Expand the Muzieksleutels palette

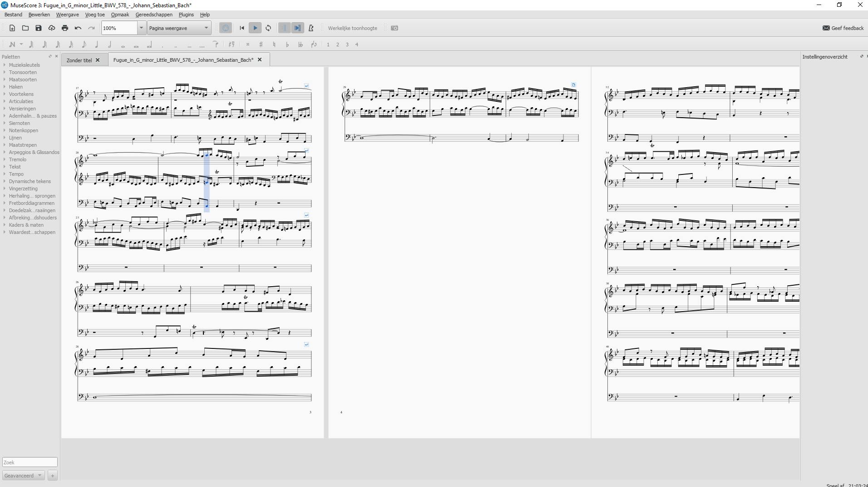tap(25, 65)
